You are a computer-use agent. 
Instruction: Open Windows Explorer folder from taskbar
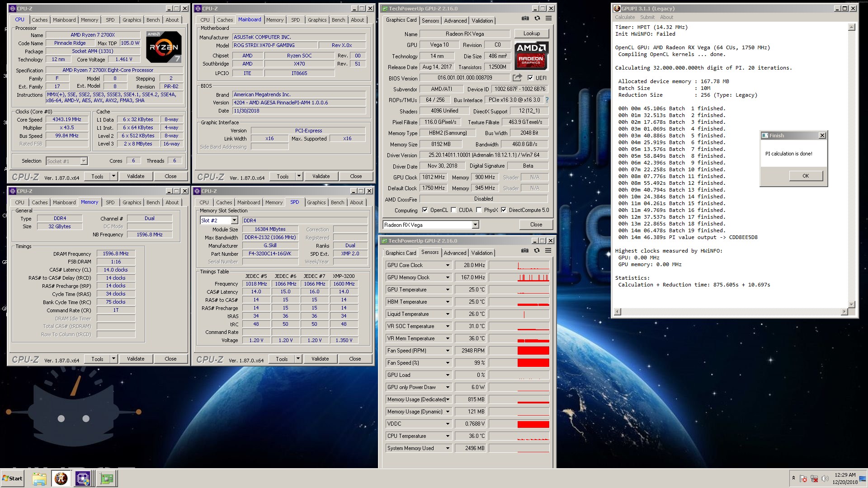[39, 479]
